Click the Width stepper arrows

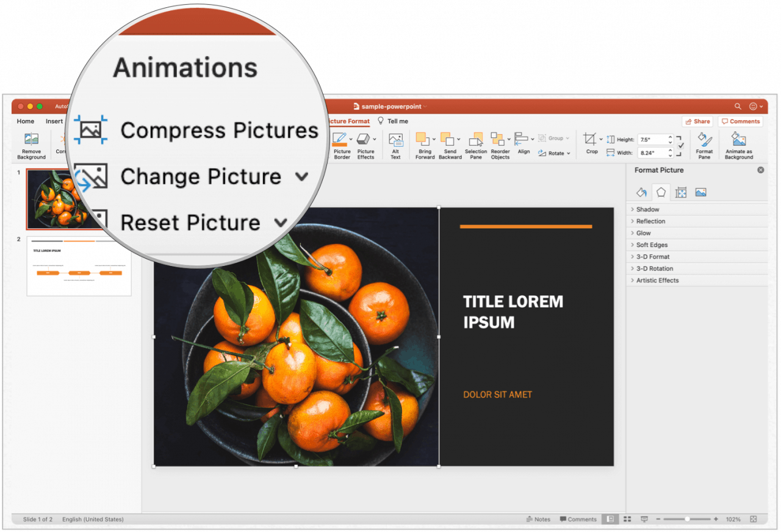[671, 153]
